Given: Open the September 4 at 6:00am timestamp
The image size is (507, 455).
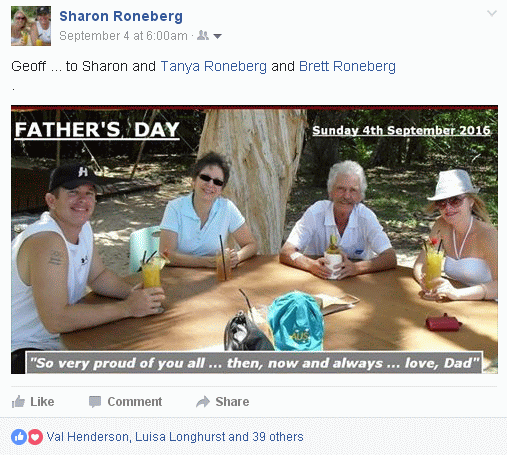Looking at the screenshot, I should click(x=123, y=36).
